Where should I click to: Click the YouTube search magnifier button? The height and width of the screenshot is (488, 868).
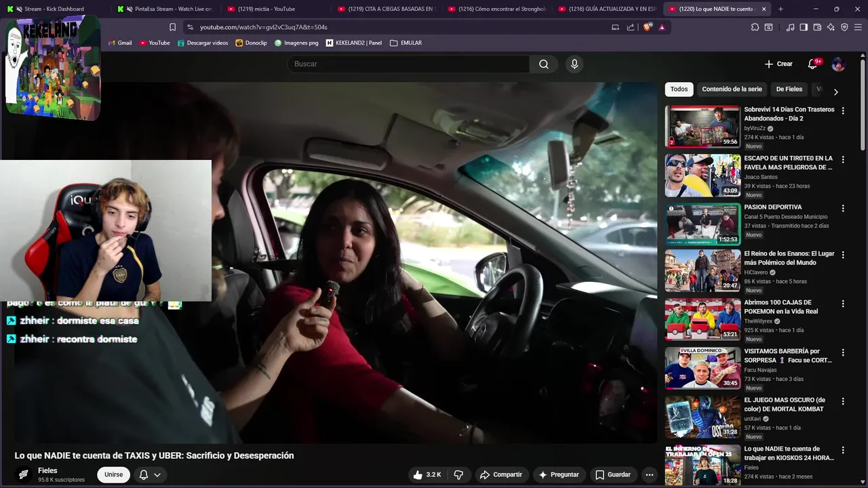point(543,64)
